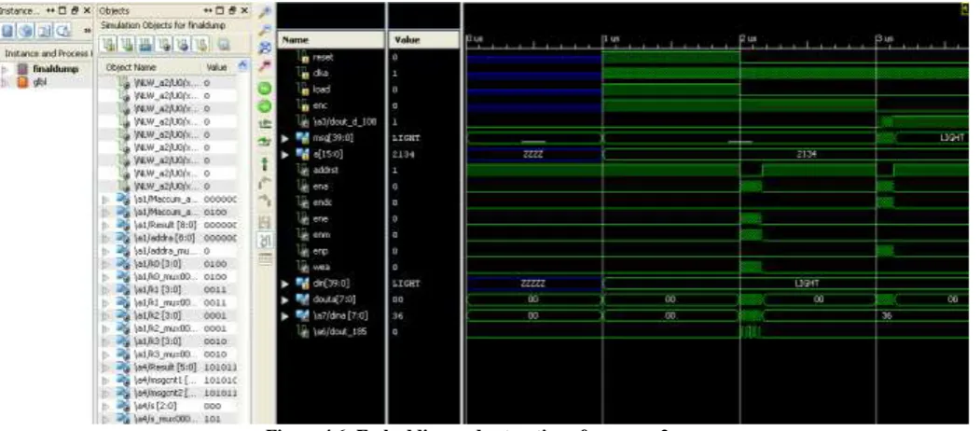Click the first object filter icon in Objects panel
This screenshot has width=980, height=431.
point(109,45)
